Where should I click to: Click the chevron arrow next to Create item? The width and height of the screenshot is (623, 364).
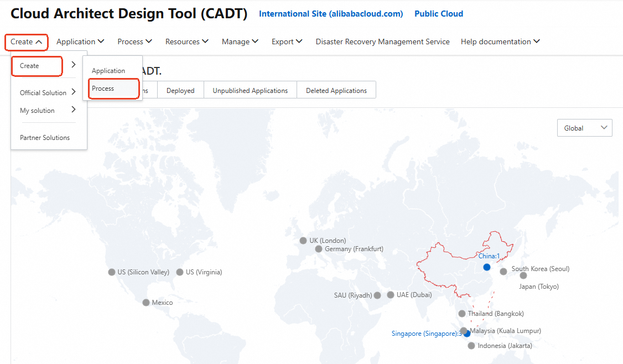click(x=74, y=64)
